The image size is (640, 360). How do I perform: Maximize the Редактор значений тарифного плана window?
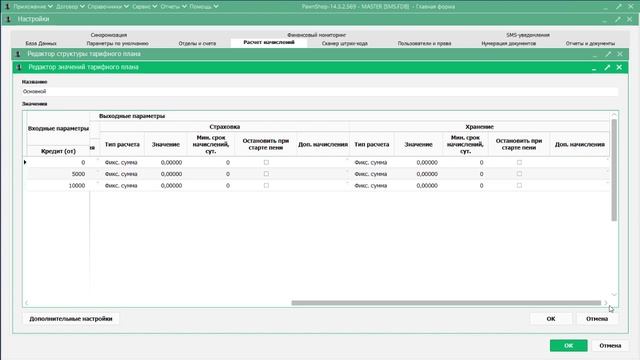click(607, 67)
